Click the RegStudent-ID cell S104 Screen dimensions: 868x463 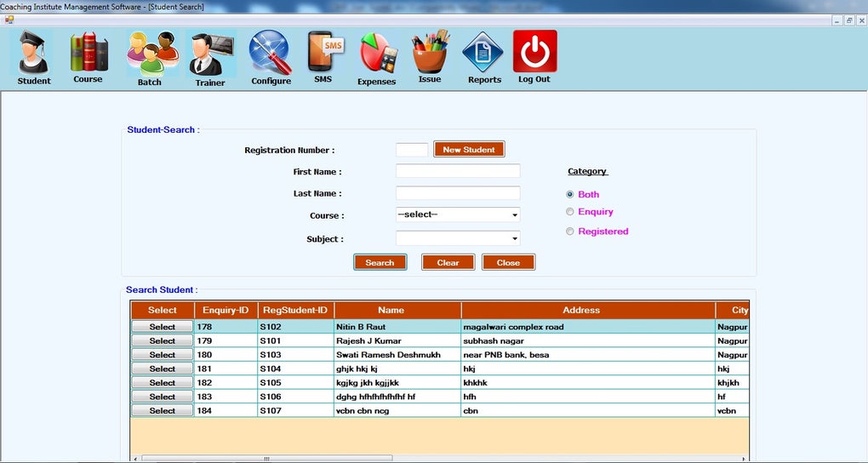coord(295,369)
